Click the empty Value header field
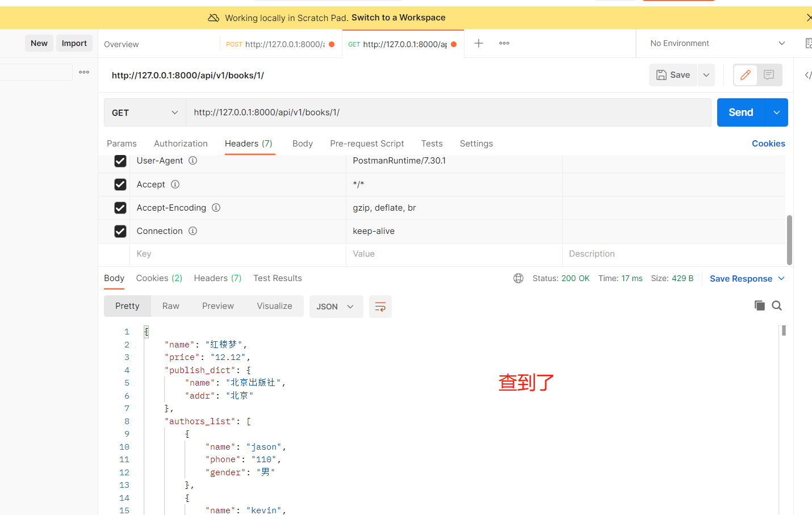This screenshot has width=812, height=515. (454, 254)
